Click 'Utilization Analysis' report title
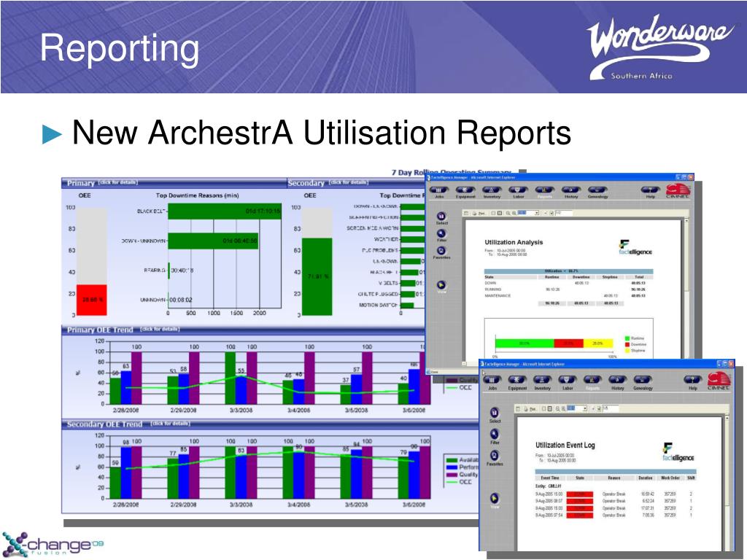This screenshot has width=747, height=560. click(x=514, y=242)
